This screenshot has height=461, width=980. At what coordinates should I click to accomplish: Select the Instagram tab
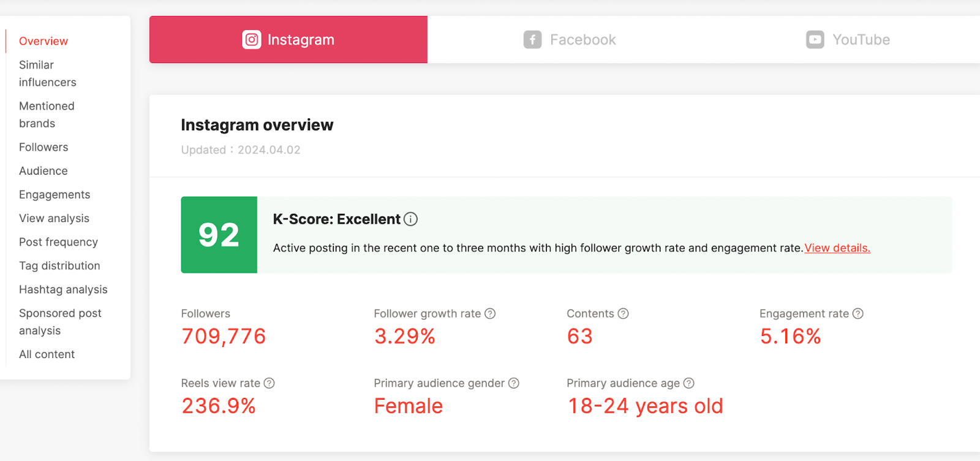[x=288, y=40]
